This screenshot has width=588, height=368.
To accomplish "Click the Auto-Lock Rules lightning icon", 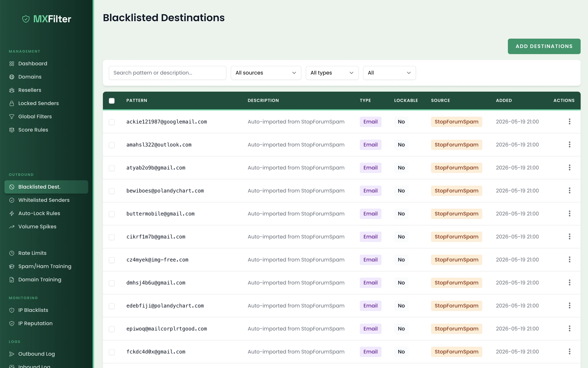I will click(x=12, y=213).
